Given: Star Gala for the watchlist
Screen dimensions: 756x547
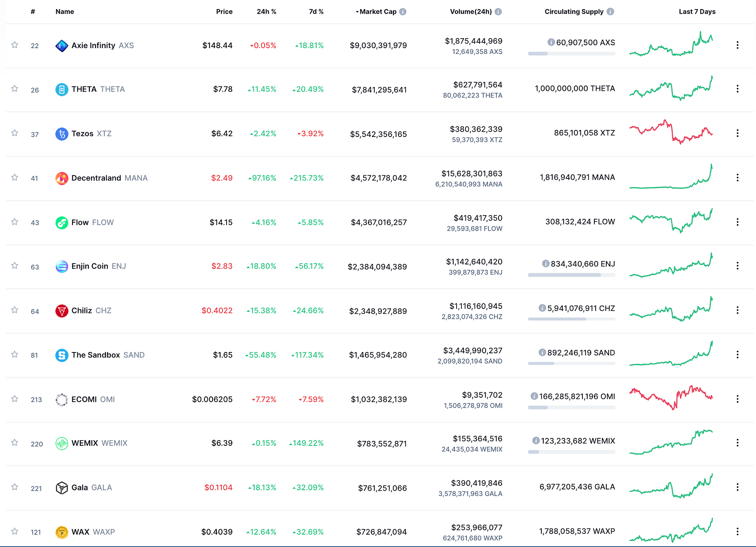Looking at the screenshot, I should (x=15, y=487).
